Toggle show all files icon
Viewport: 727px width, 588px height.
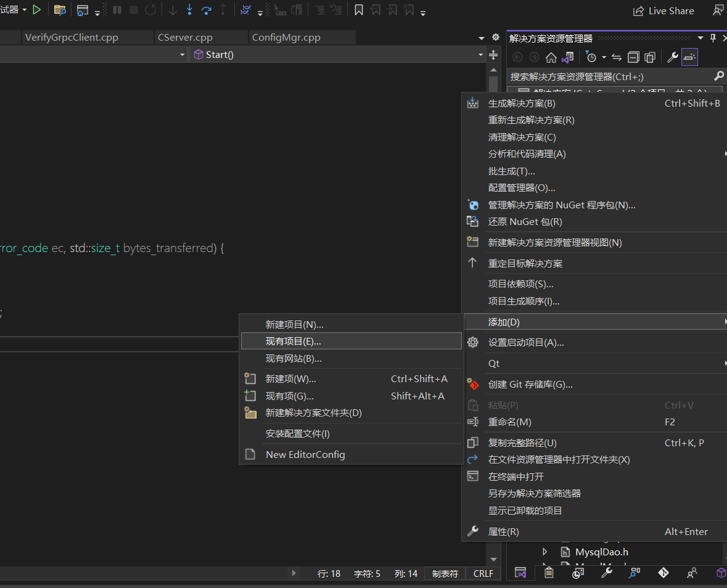[x=650, y=57]
